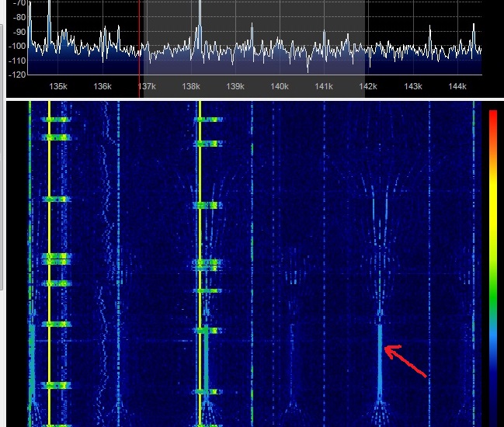Click the 136k frequency label
Viewport: 504px width, 427px height.
point(103,86)
